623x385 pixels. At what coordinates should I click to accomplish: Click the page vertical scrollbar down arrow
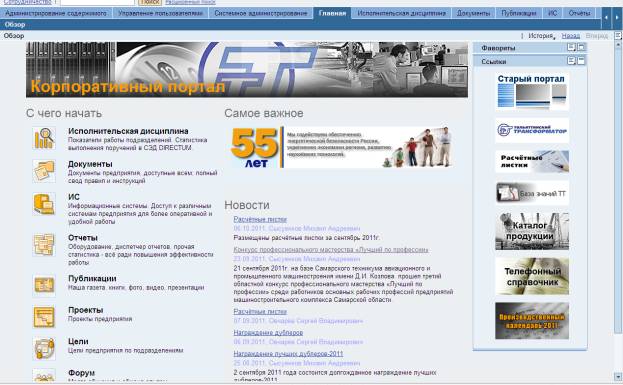(x=618, y=376)
